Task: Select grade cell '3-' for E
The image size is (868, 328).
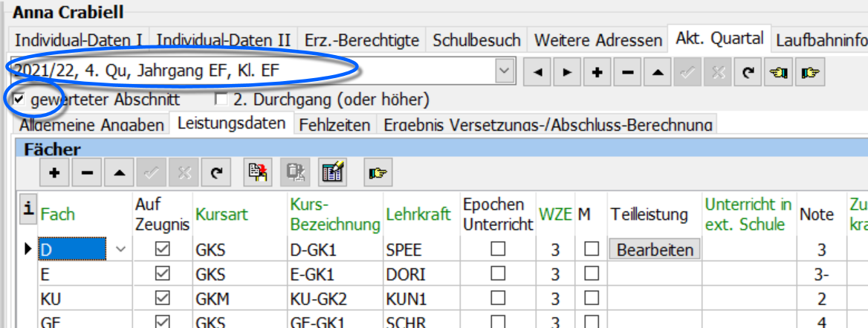Action: pos(821,274)
